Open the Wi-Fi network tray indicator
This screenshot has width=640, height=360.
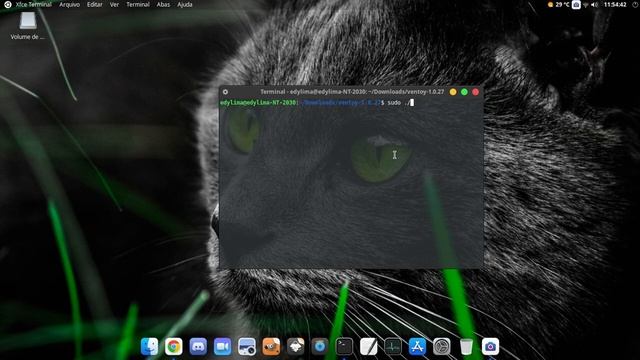586,5
